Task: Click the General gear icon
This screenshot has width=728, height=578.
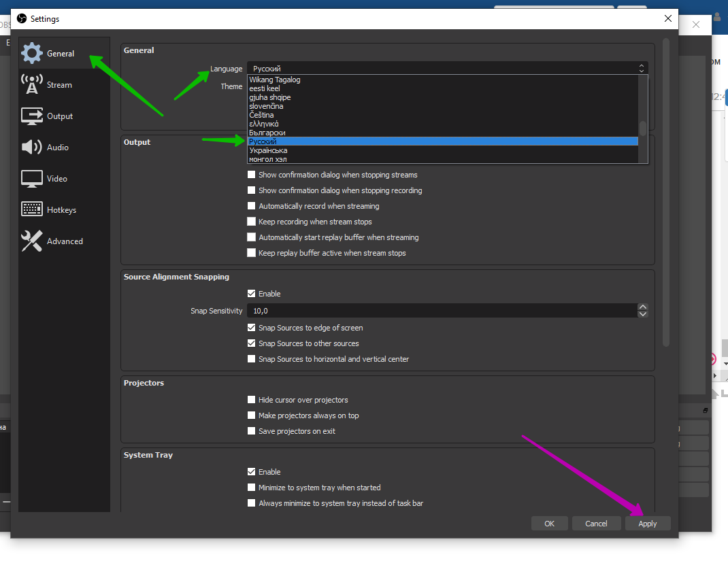Action: 32,53
